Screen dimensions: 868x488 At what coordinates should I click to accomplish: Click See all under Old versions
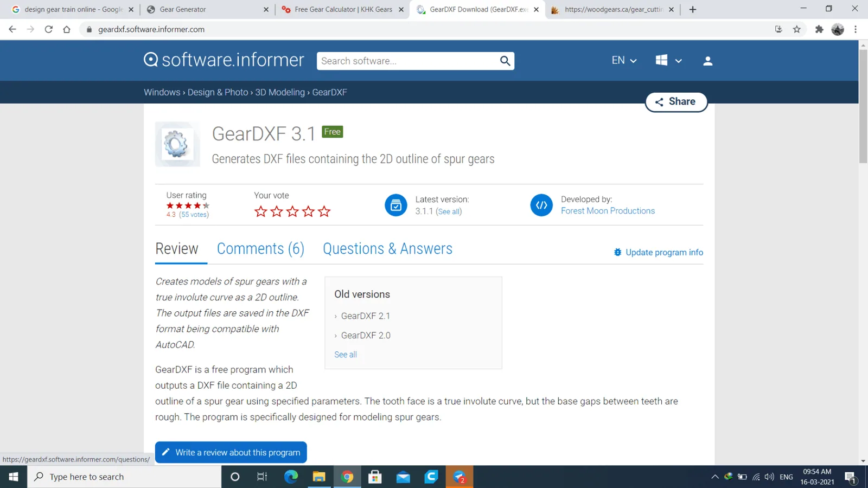coord(346,355)
